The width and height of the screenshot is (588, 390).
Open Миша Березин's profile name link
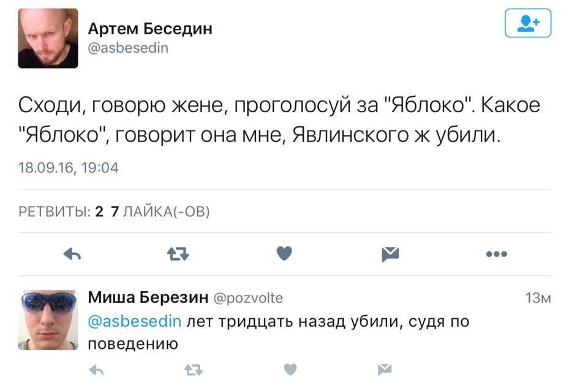[148, 298]
